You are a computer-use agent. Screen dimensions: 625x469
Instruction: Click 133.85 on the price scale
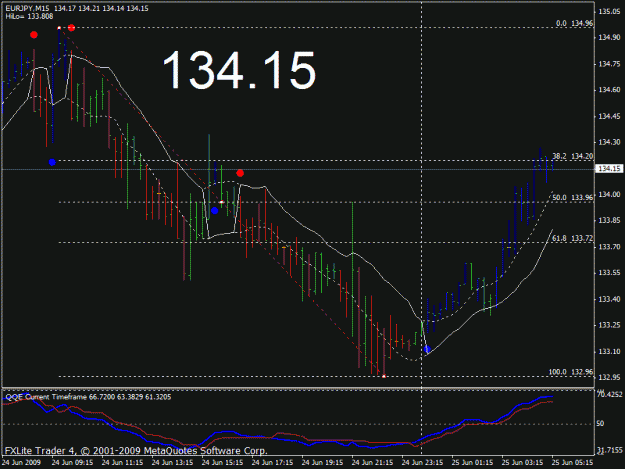pos(609,220)
